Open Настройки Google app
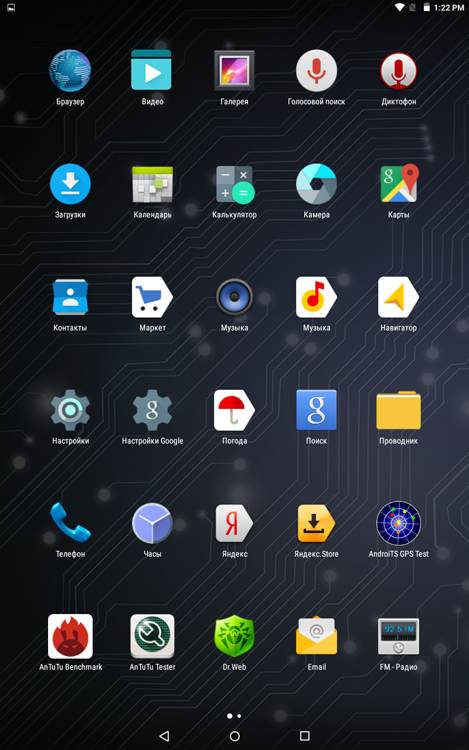The width and height of the screenshot is (469, 750). click(152, 410)
